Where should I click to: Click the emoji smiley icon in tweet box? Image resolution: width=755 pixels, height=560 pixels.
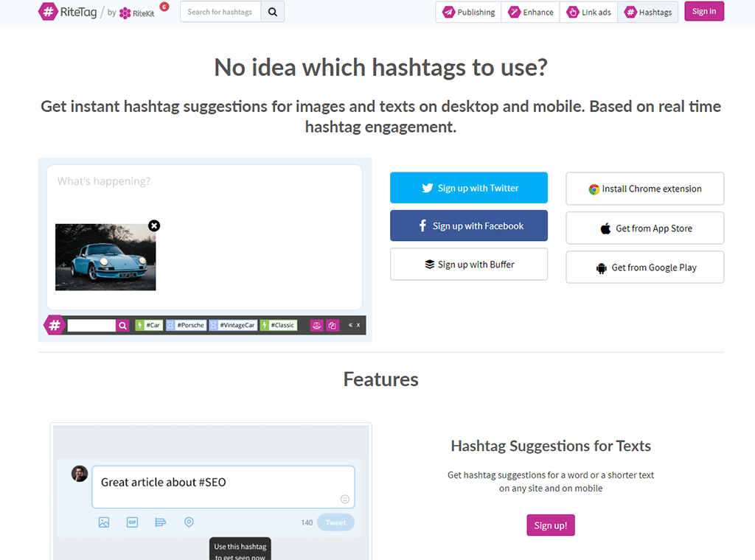[345, 499]
